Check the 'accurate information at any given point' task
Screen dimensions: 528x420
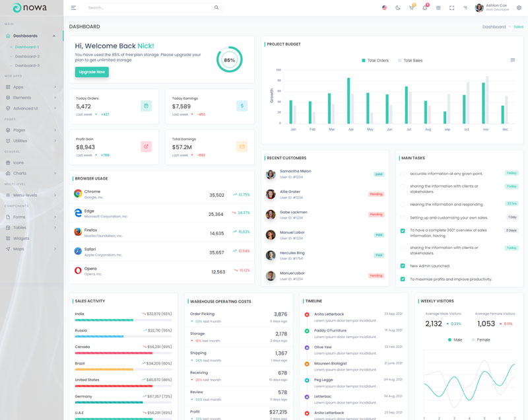pos(403,174)
